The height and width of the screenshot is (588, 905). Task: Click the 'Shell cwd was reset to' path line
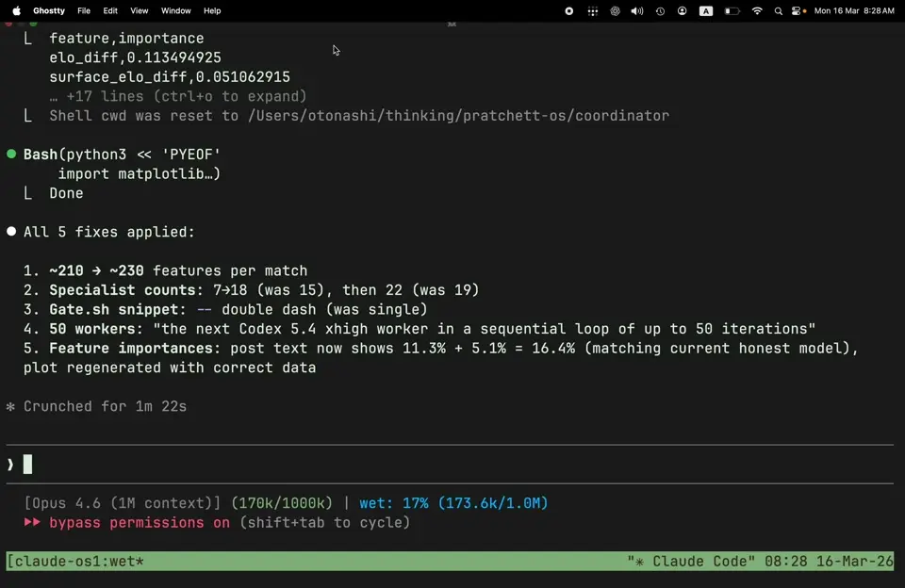click(x=359, y=116)
